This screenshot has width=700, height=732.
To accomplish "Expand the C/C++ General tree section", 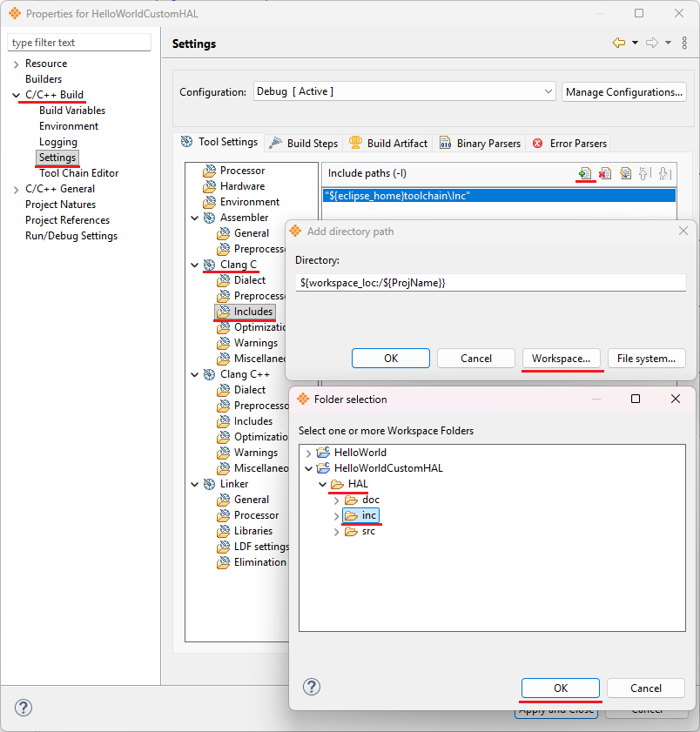I will tap(16, 189).
